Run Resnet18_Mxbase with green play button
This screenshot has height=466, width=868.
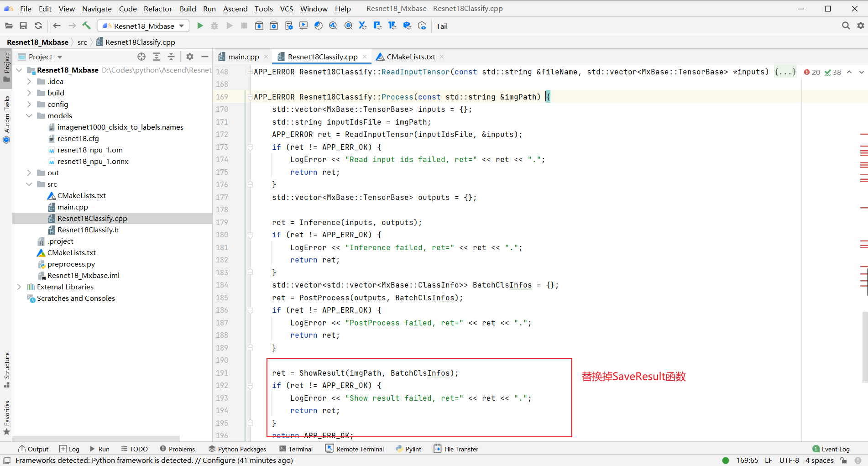click(x=200, y=26)
